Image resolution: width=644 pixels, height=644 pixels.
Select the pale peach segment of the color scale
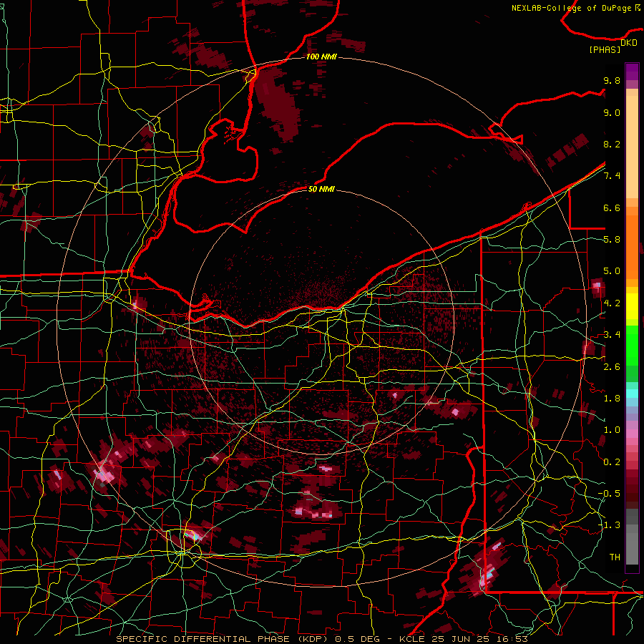632,148
